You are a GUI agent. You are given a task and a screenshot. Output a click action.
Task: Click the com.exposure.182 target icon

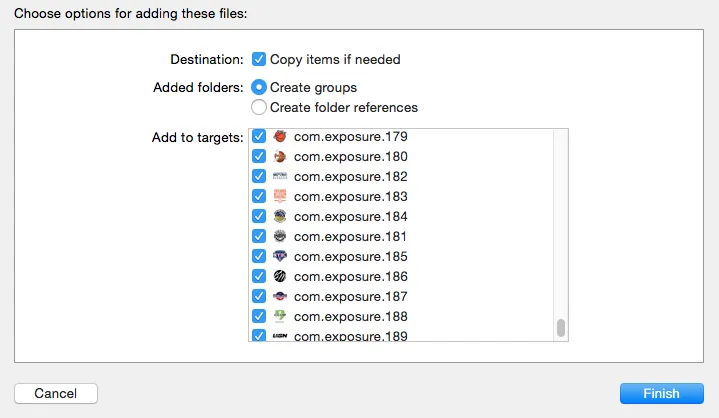point(280,176)
